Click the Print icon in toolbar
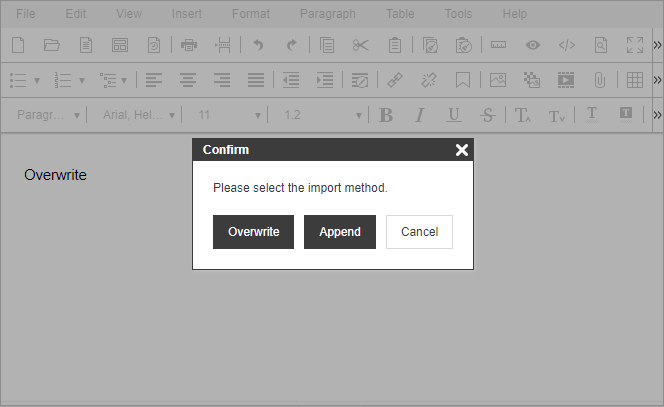The image size is (664, 407). pyautogui.click(x=189, y=45)
